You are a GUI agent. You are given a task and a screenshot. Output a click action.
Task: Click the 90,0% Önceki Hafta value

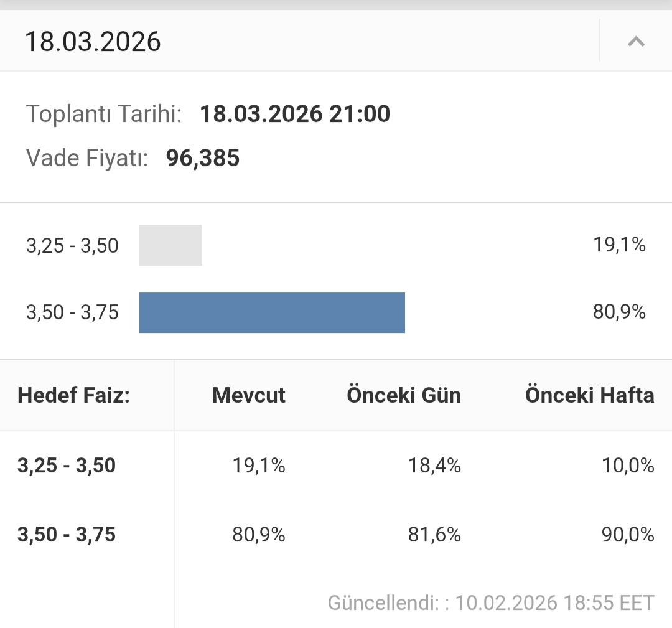tap(628, 535)
